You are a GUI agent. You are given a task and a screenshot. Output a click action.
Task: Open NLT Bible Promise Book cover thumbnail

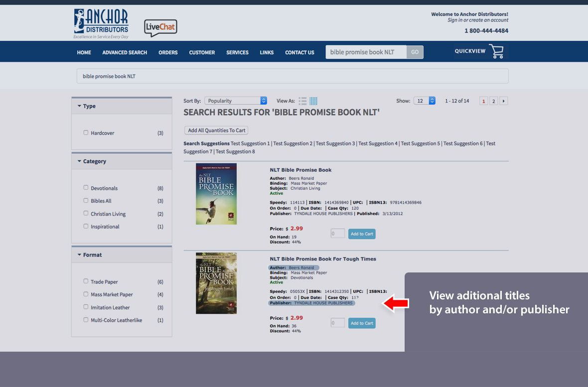216,194
